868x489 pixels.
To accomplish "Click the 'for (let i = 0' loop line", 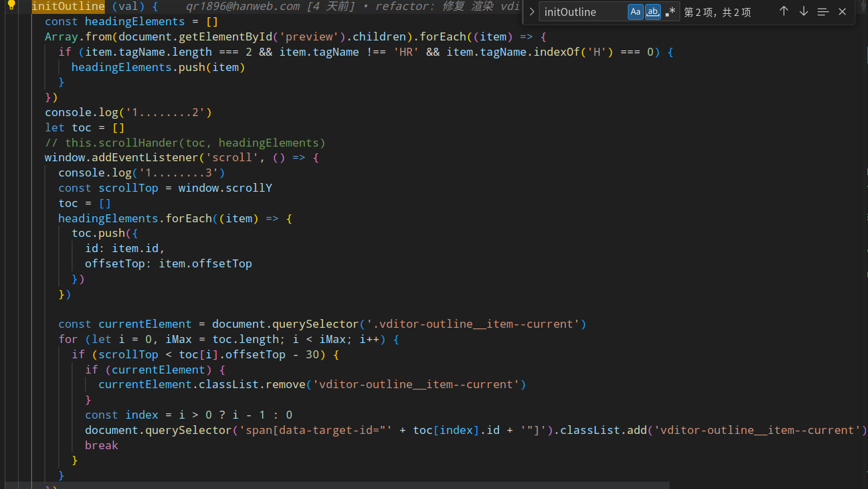I will (x=228, y=339).
